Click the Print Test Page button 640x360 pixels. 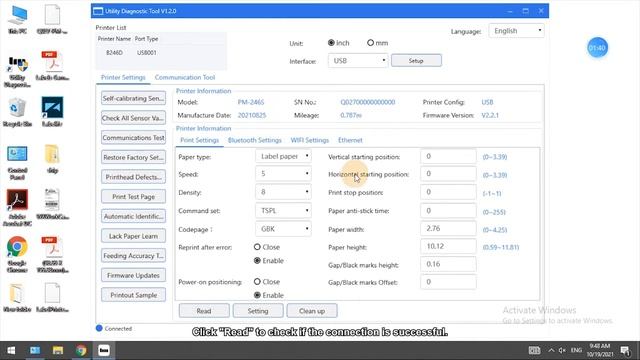(133, 196)
